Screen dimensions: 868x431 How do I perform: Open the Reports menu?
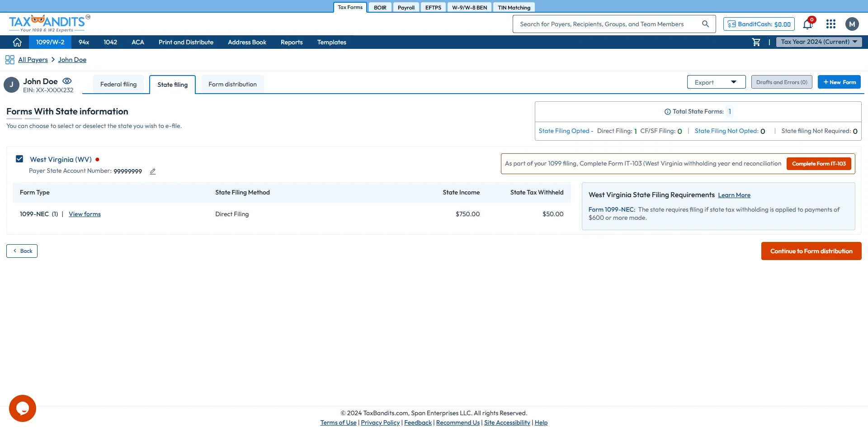click(x=292, y=42)
